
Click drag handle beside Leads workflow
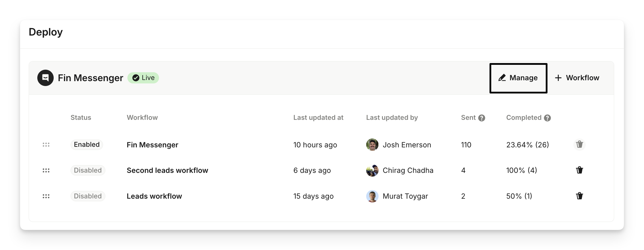46,196
